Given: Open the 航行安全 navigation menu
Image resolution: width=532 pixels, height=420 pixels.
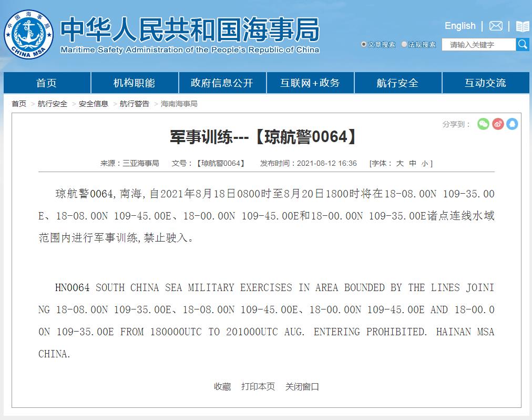Looking at the screenshot, I should (x=398, y=83).
